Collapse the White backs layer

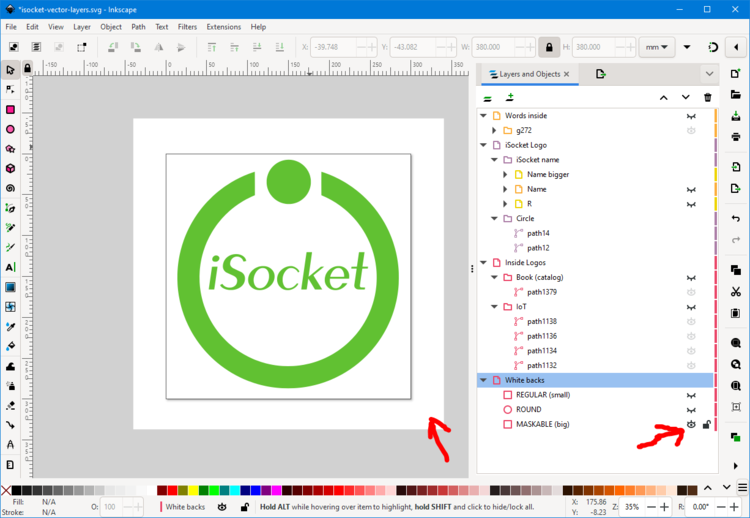click(483, 380)
